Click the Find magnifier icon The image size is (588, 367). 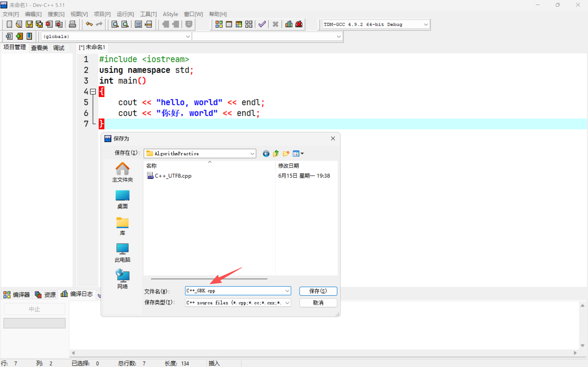(115, 24)
